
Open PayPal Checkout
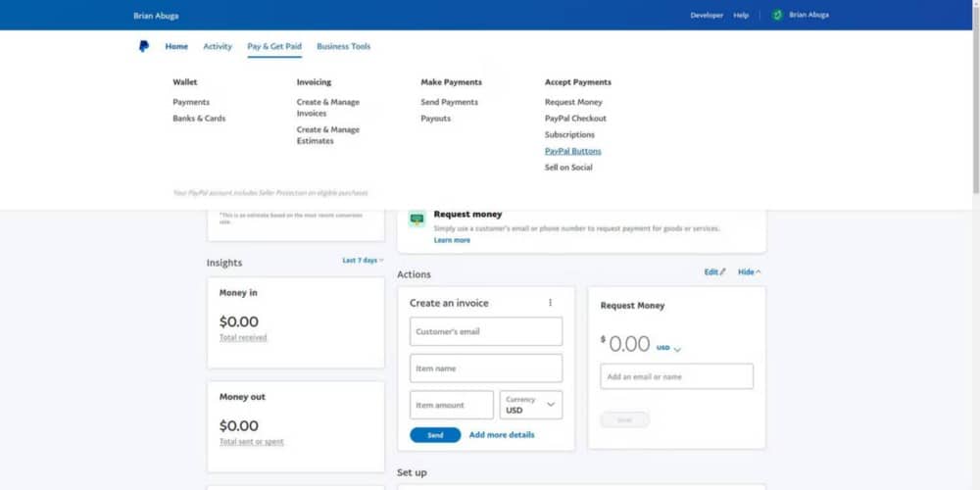tap(575, 119)
